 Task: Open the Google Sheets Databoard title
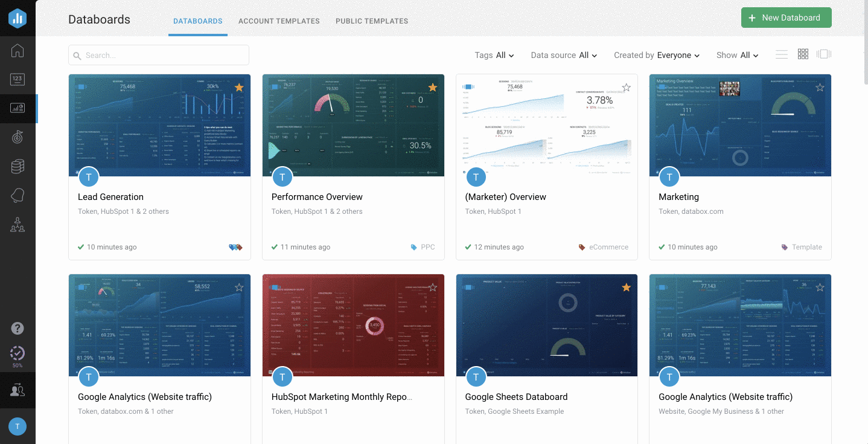516,397
